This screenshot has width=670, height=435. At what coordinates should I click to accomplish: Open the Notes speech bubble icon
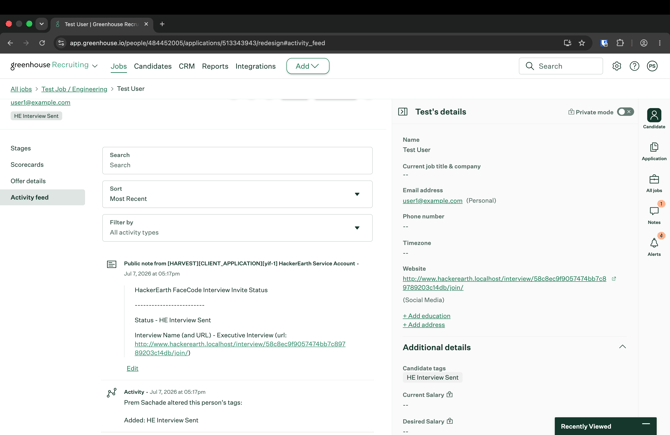click(654, 211)
